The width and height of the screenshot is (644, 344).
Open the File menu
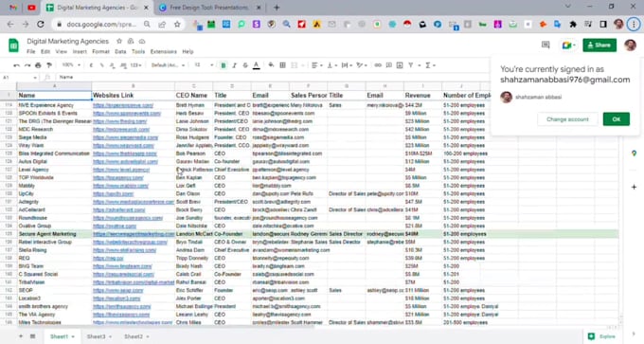31,52
